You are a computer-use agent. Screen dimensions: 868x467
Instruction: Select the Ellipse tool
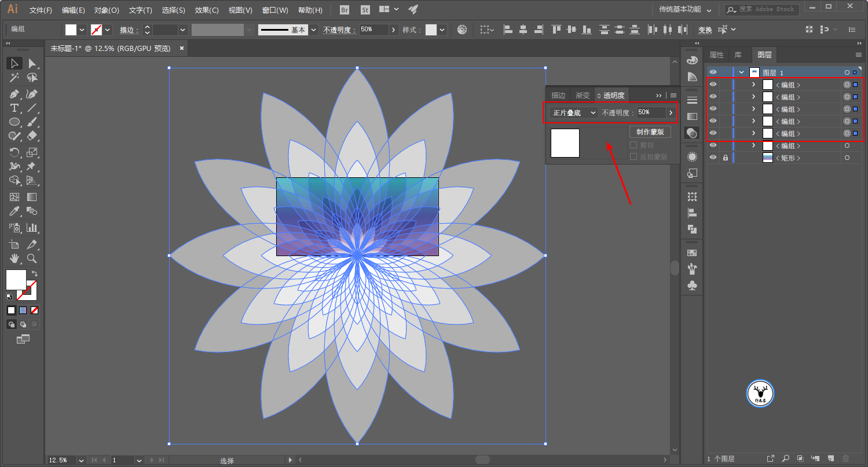point(14,122)
